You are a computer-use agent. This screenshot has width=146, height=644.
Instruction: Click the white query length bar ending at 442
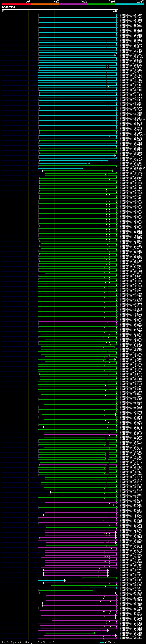click(x=60, y=10)
